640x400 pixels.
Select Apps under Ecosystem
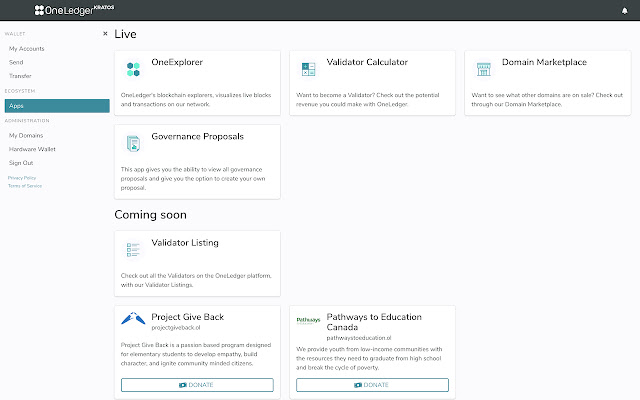pyautogui.click(x=57, y=106)
